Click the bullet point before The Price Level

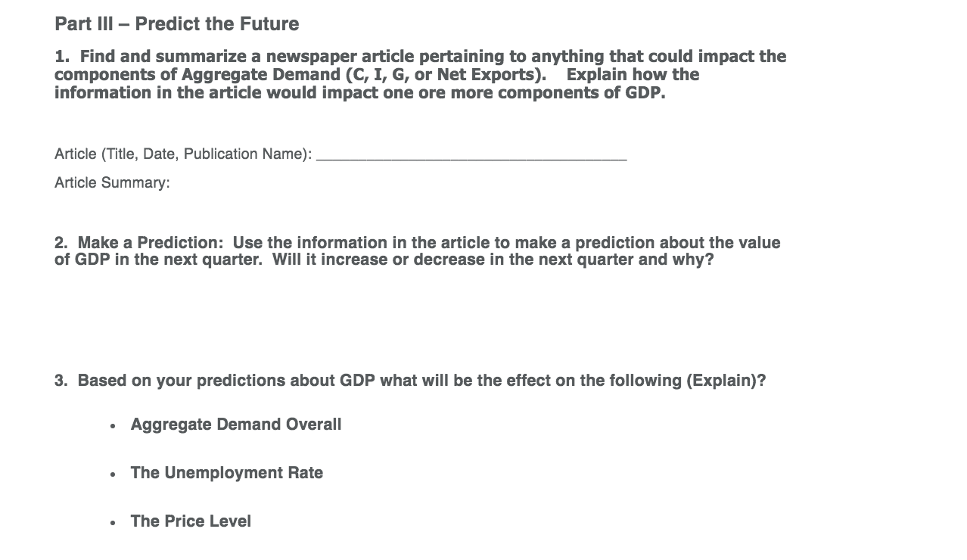tap(112, 523)
